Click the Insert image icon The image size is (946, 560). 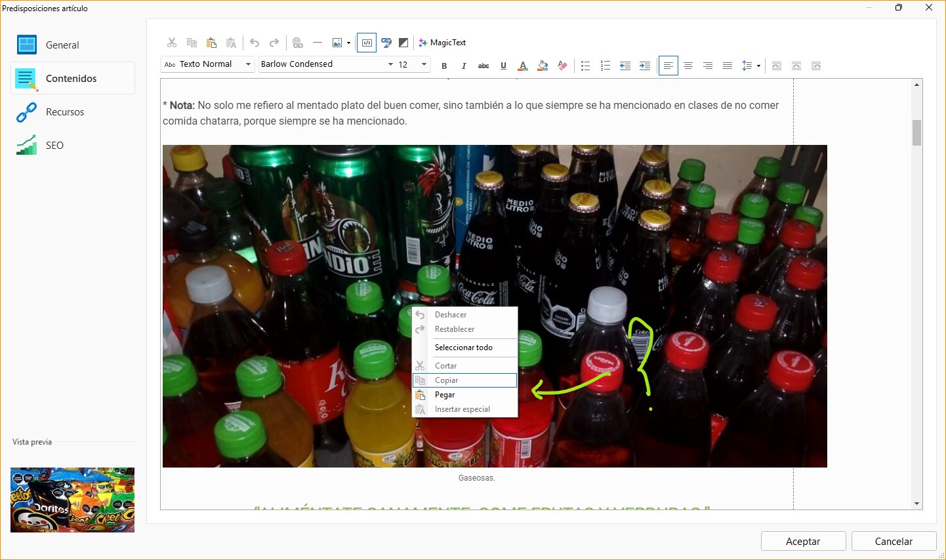pyautogui.click(x=337, y=43)
